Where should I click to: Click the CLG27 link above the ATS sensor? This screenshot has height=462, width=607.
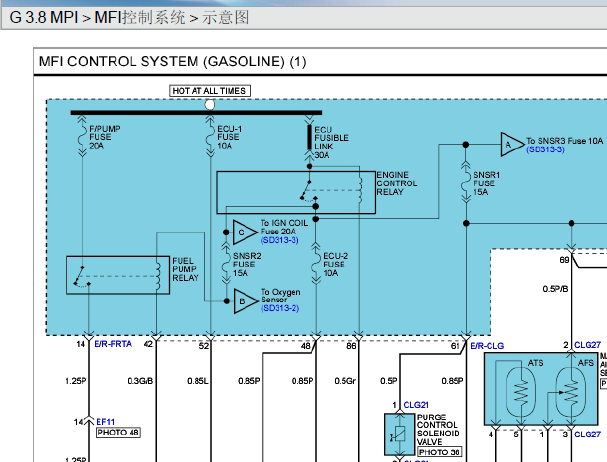point(587,345)
